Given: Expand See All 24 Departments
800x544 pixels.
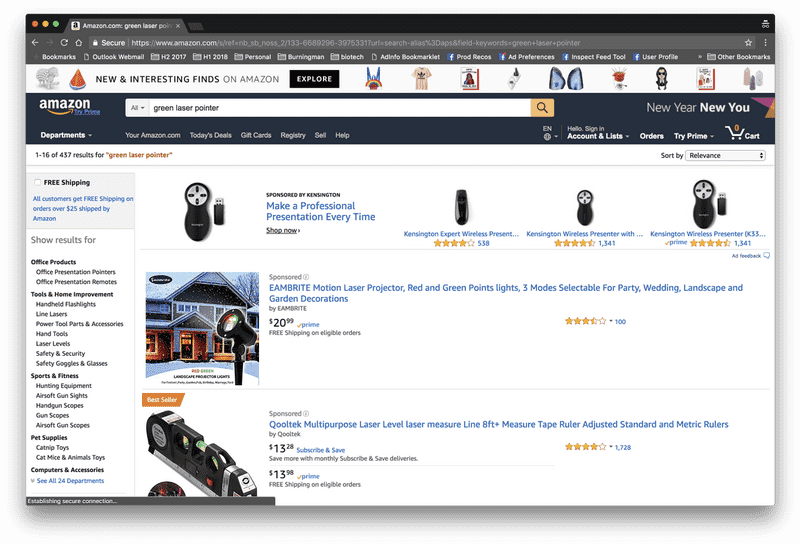Looking at the screenshot, I should pyautogui.click(x=70, y=481).
